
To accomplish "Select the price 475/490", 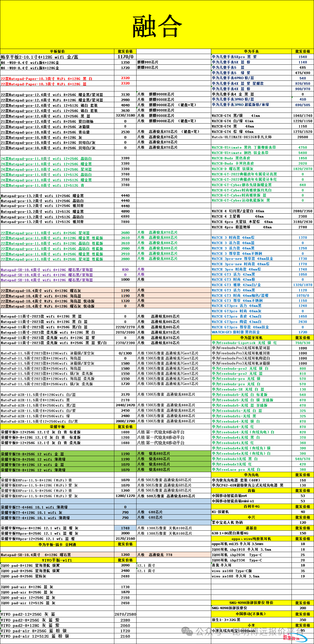I will coord(303,73).
